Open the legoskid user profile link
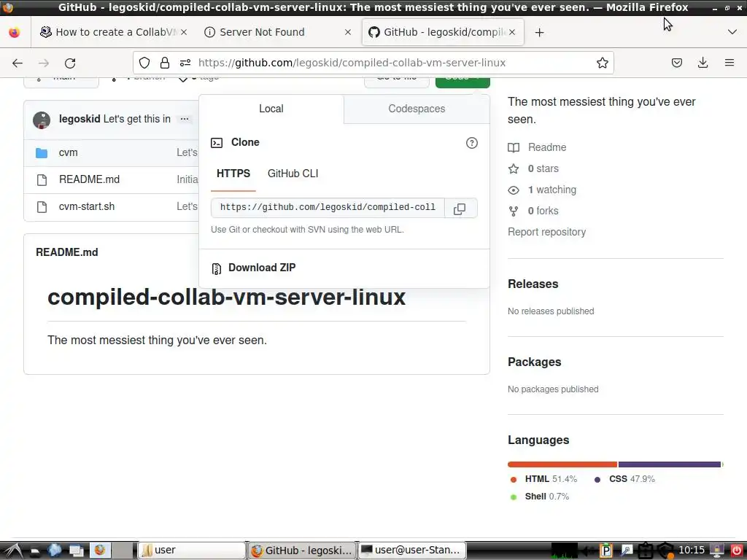 (x=80, y=119)
